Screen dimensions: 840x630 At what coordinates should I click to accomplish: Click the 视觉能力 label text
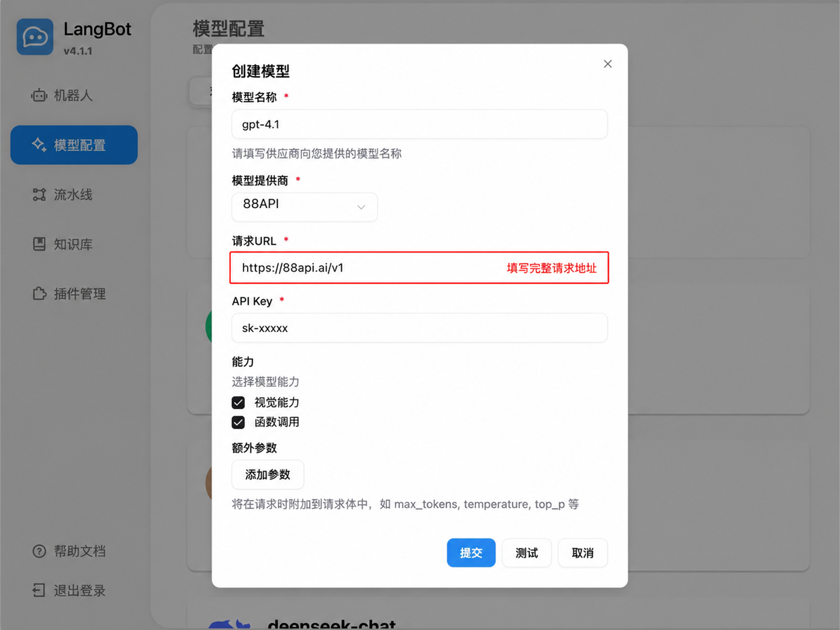point(276,402)
